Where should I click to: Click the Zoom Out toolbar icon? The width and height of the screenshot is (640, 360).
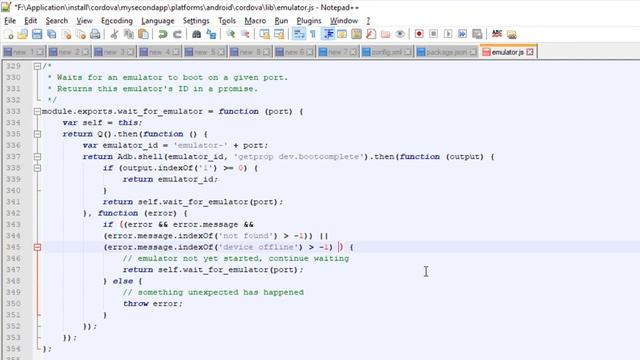pyautogui.click(x=245, y=34)
